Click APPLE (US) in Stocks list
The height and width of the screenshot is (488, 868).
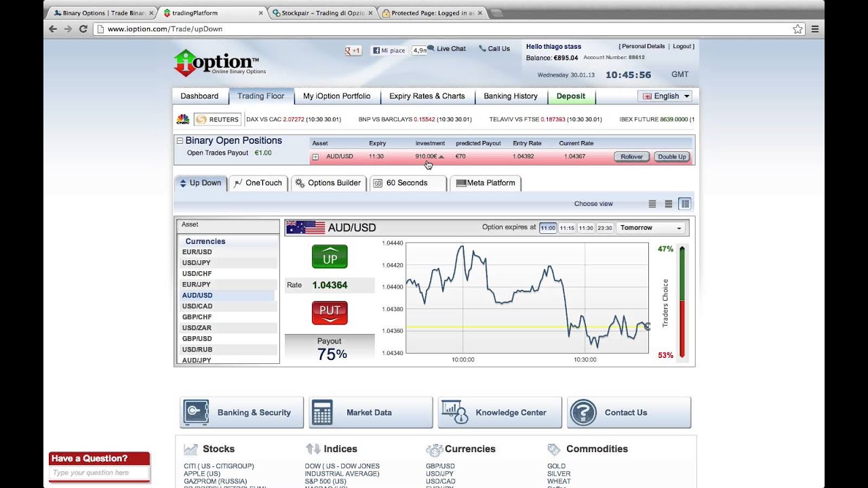click(202, 474)
